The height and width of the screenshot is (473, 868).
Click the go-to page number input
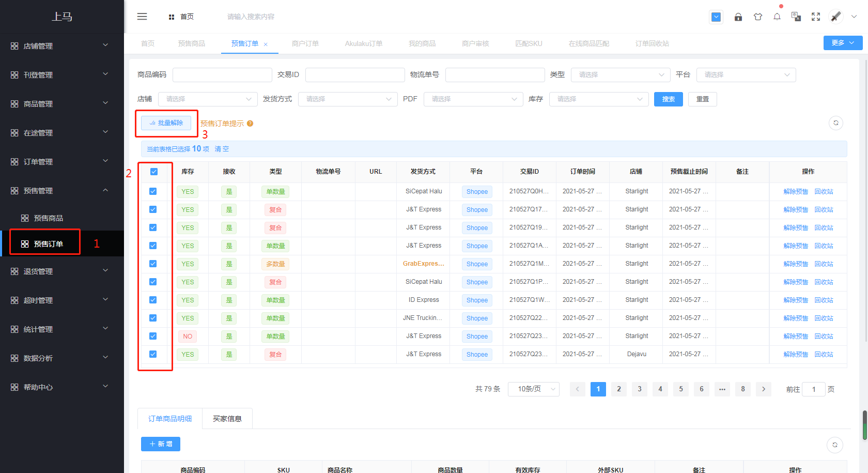pyautogui.click(x=814, y=389)
